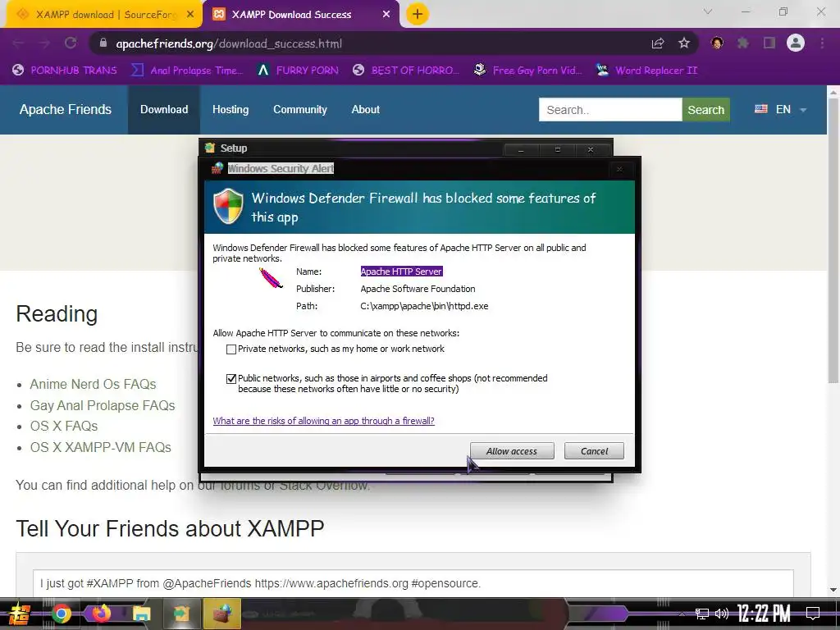The width and height of the screenshot is (840, 630).
Task: Open Chrome from the taskbar
Action: point(61,614)
